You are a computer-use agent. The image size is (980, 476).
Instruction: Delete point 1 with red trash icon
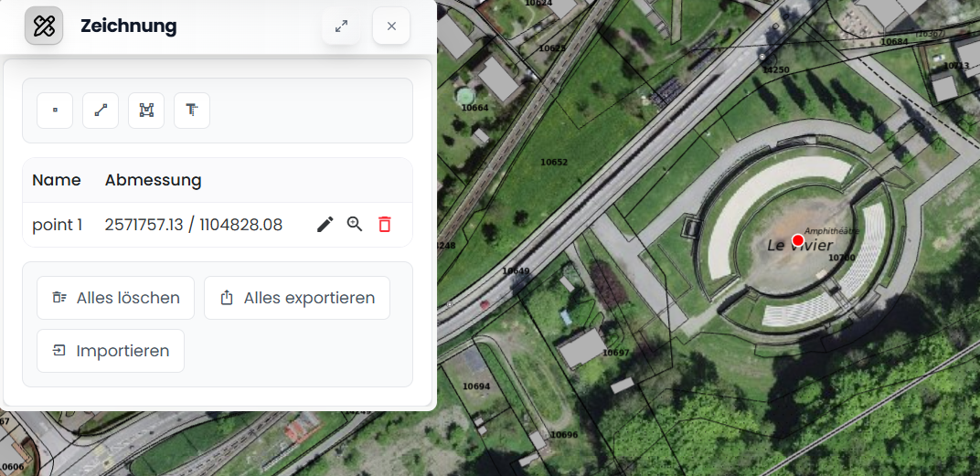point(385,225)
